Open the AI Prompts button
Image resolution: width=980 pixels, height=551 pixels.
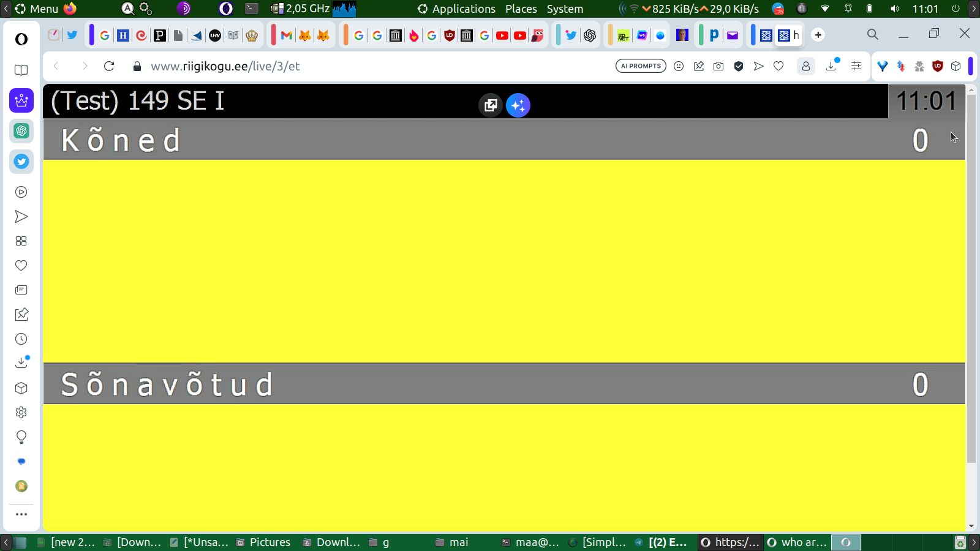coord(641,66)
